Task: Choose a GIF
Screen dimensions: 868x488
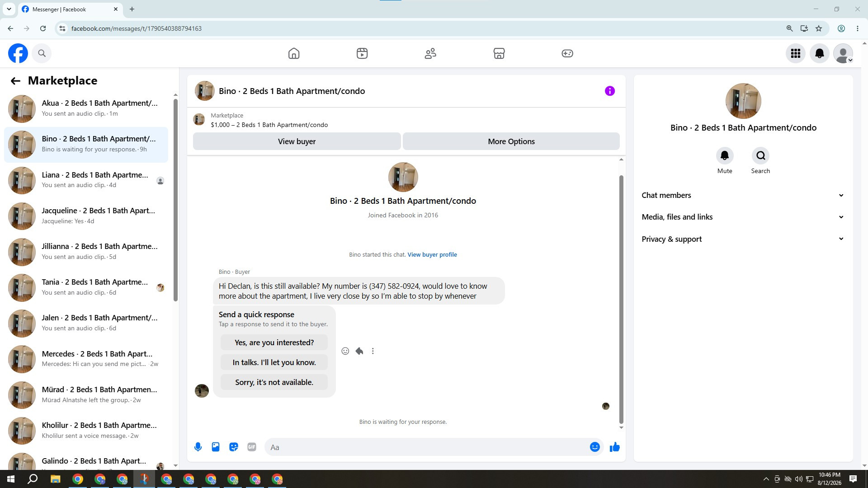Action: [252, 447]
